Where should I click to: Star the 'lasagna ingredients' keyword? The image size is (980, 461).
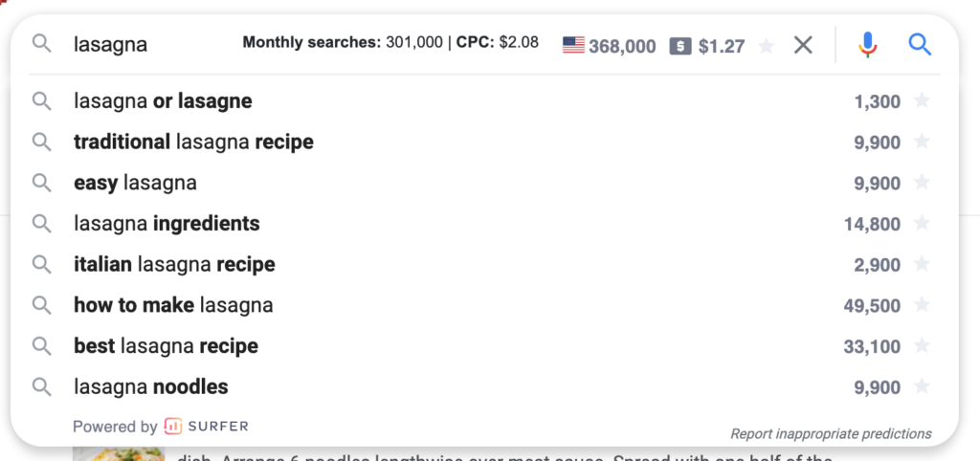tap(922, 223)
